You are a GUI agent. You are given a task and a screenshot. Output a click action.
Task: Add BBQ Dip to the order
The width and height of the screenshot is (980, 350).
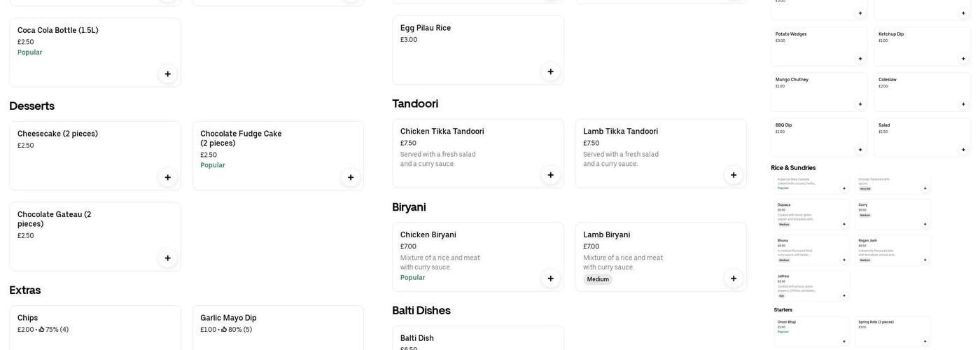(860, 150)
